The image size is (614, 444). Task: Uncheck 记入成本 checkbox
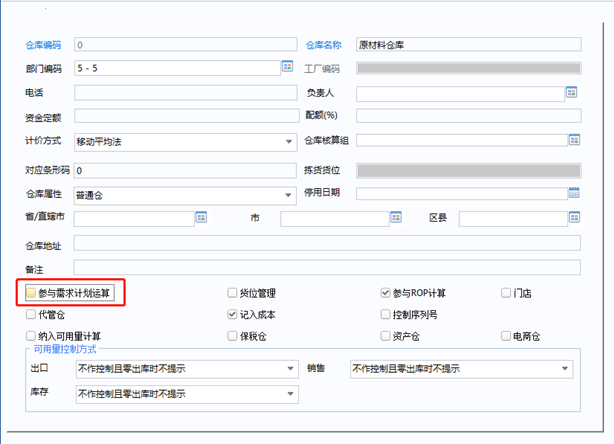232,314
